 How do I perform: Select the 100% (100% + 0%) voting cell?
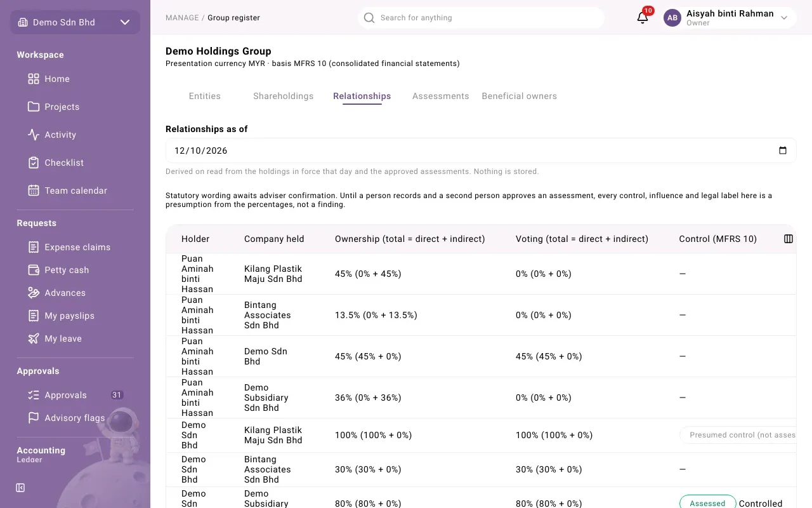(554, 435)
